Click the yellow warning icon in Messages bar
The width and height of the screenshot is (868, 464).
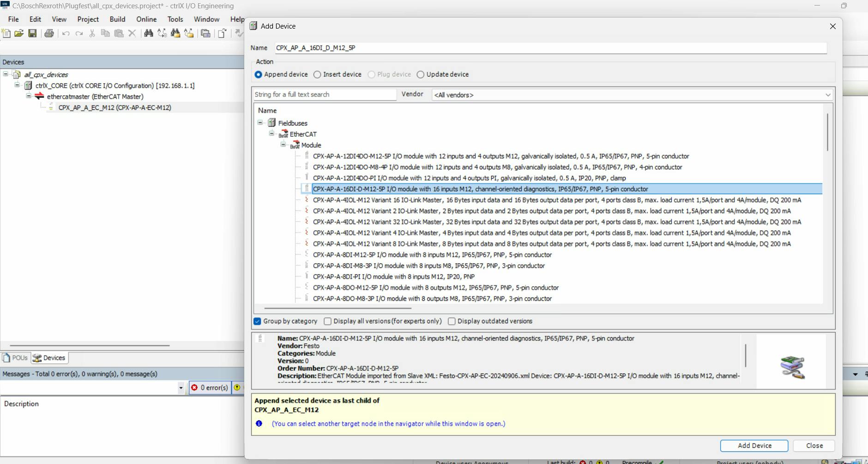237,387
